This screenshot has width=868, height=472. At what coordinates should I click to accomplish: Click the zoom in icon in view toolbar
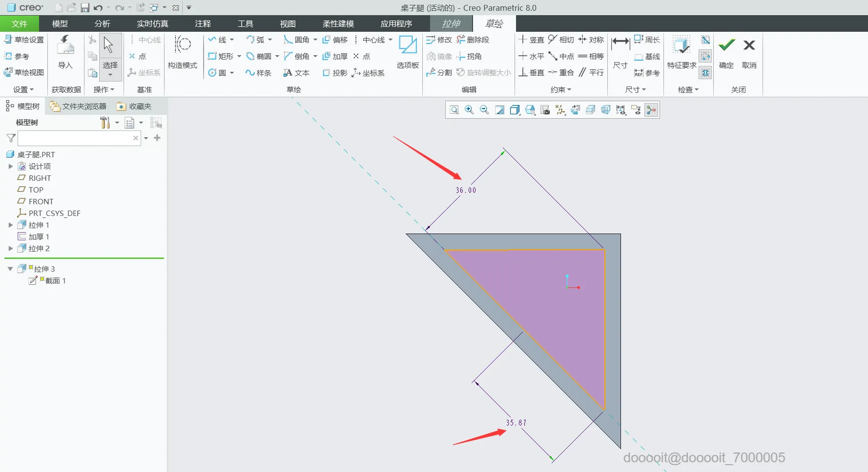pos(469,110)
